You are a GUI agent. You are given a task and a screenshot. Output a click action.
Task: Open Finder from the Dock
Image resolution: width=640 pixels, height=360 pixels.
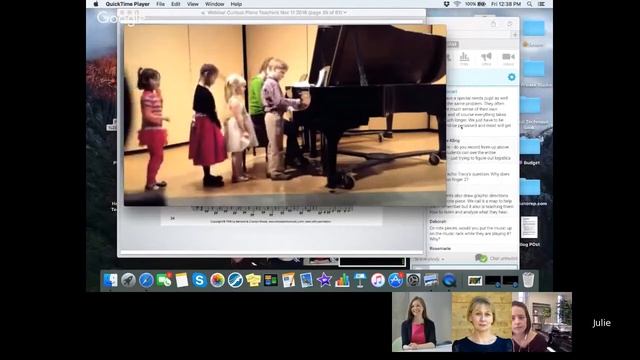110,280
